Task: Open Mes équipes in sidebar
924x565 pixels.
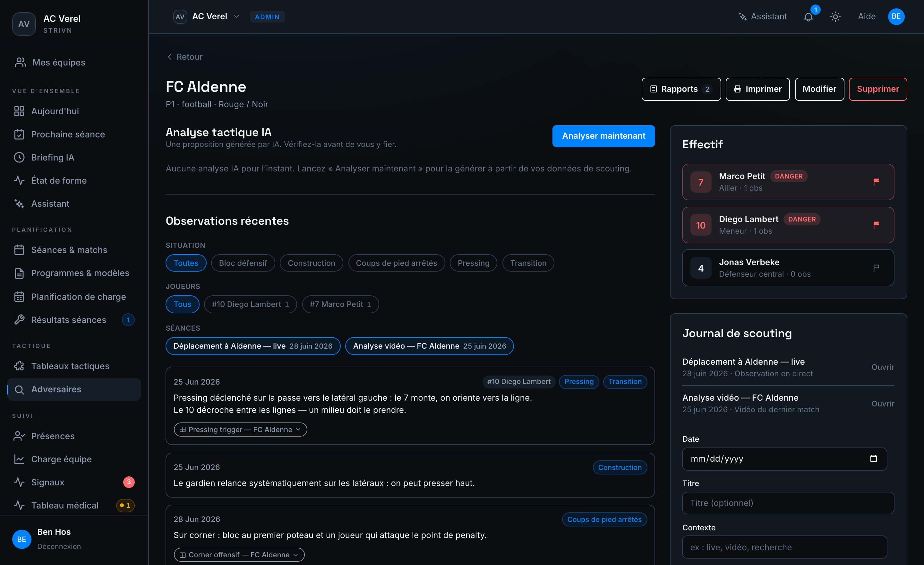Action: 74,62
